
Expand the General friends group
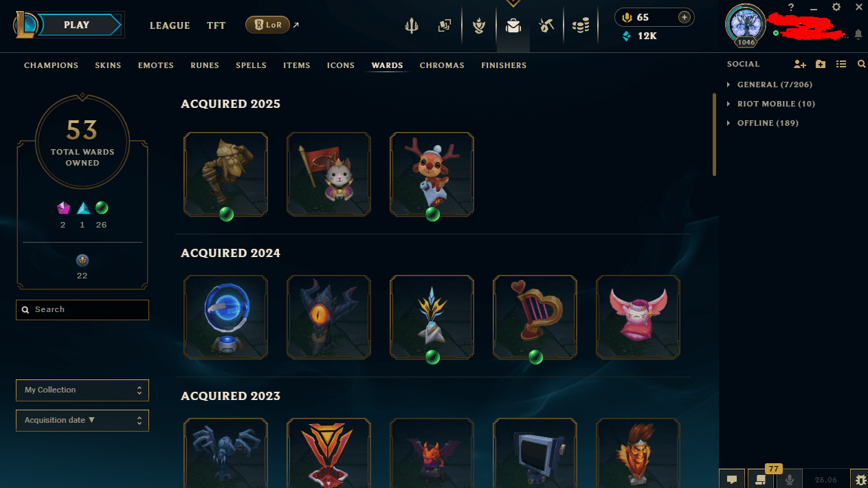[x=769, y=85]
